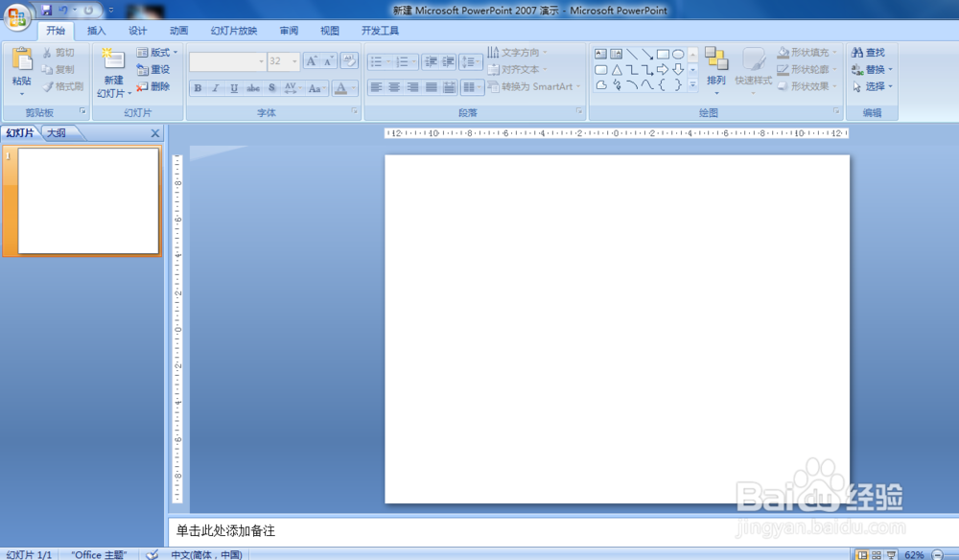The height and width of the screenshot is (560, 959).
Task: Select the Isosceles Triangle shape
Action: click(617, 70)
